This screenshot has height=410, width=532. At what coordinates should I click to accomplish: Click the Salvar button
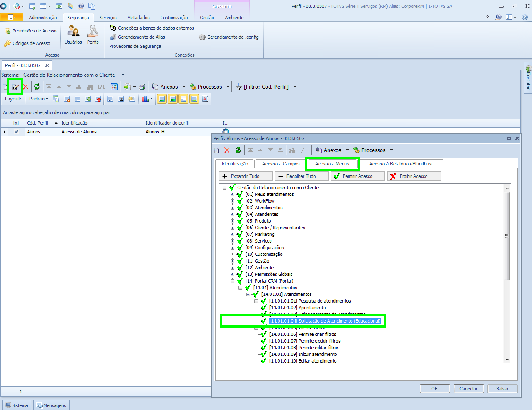tap(502, 389)
